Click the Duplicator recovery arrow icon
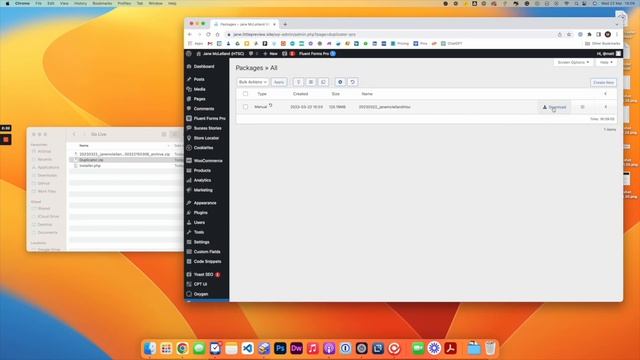 pos(353,82)
